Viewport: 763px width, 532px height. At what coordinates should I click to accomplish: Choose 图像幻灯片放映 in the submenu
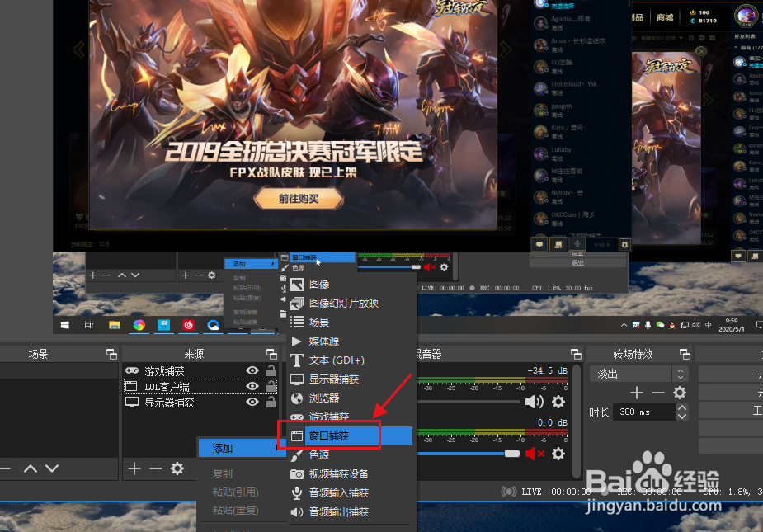343,304
